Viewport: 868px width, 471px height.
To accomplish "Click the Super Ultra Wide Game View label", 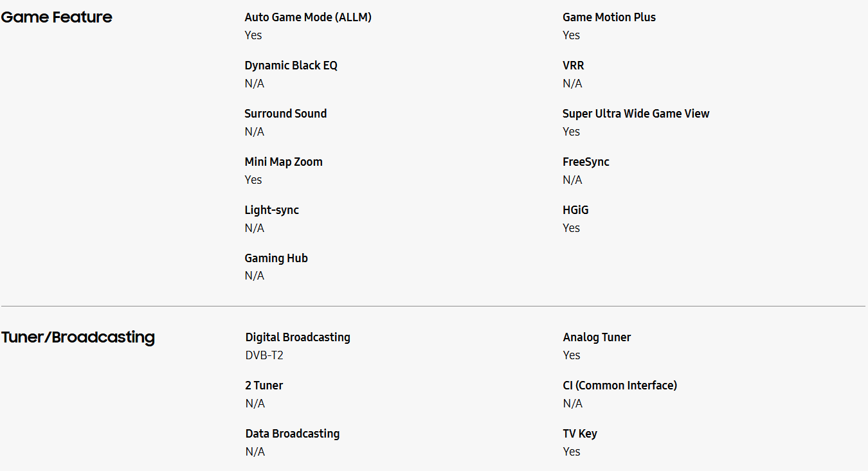I will [x=635, y=114].
